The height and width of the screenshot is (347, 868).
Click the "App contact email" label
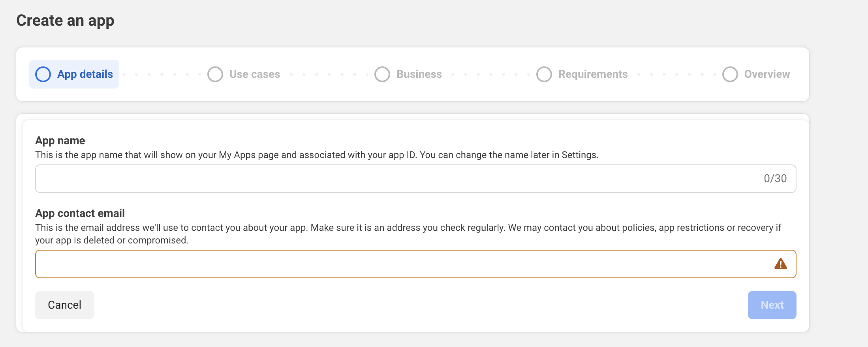pyautogui.click(x=80, y=213)
